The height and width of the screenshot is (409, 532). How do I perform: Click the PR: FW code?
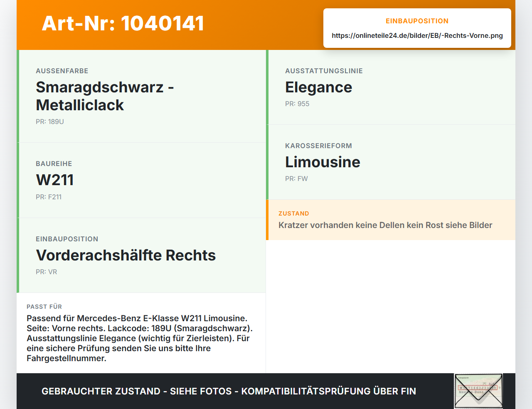point(296,178)
